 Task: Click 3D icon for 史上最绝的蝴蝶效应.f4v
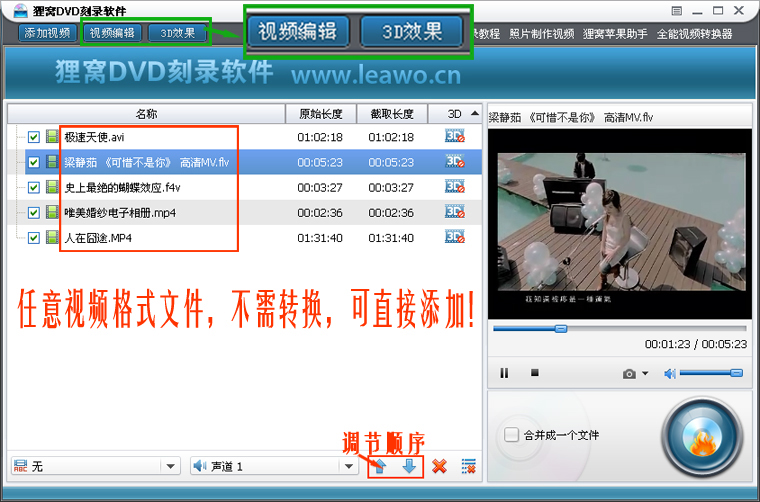[455, 187]
